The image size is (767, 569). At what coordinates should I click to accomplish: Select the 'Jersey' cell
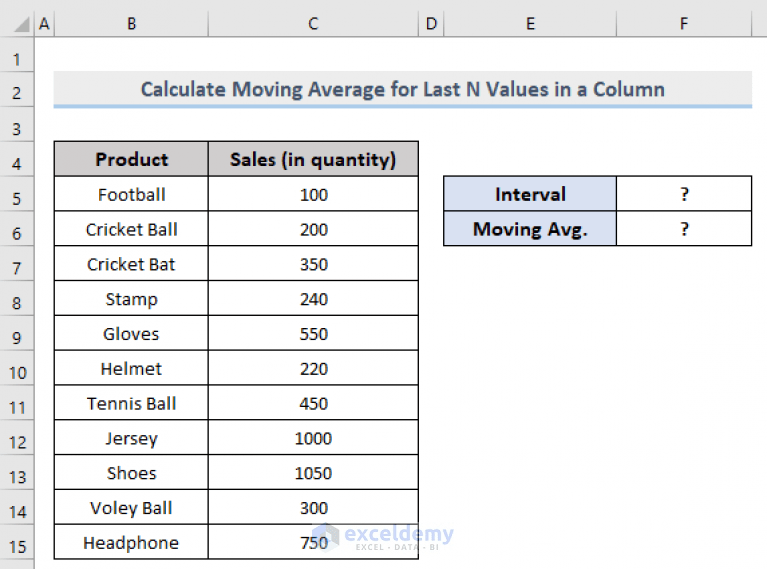(x=131, y=437)
